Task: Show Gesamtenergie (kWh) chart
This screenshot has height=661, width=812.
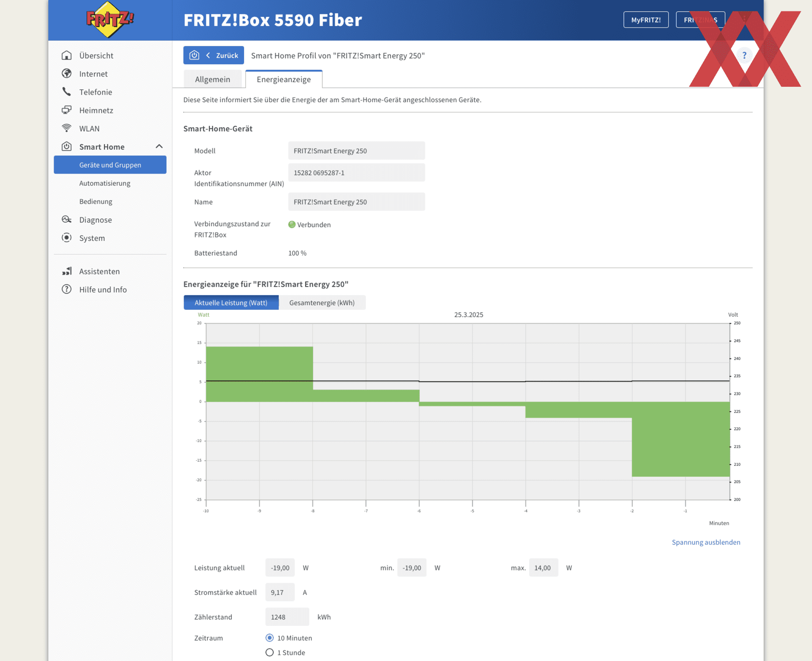Action: click(x=322, y=303)
